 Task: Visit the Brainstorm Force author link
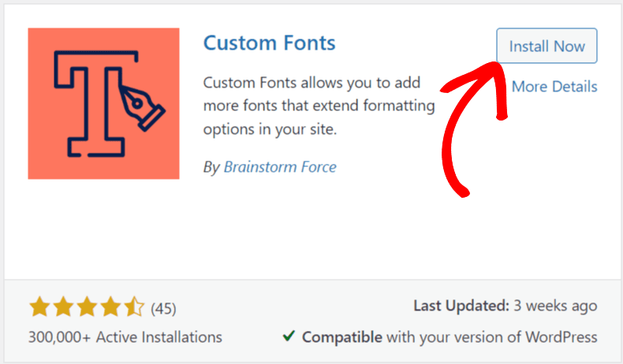click(280, 167)
